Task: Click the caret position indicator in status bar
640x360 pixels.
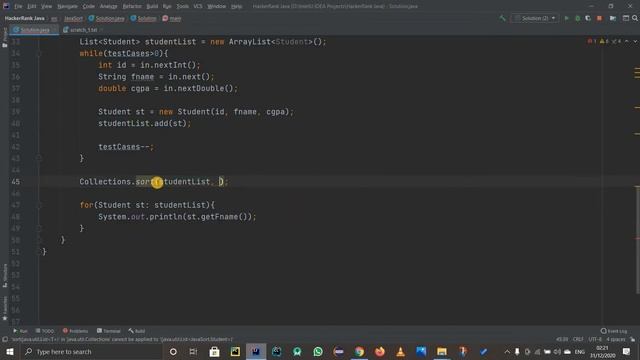Action: coord(562,339)
